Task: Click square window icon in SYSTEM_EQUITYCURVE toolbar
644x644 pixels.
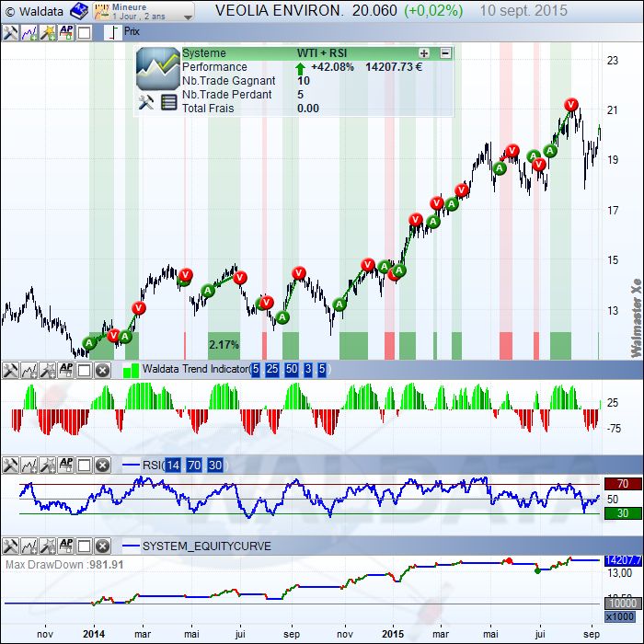Action: point(85,546)
